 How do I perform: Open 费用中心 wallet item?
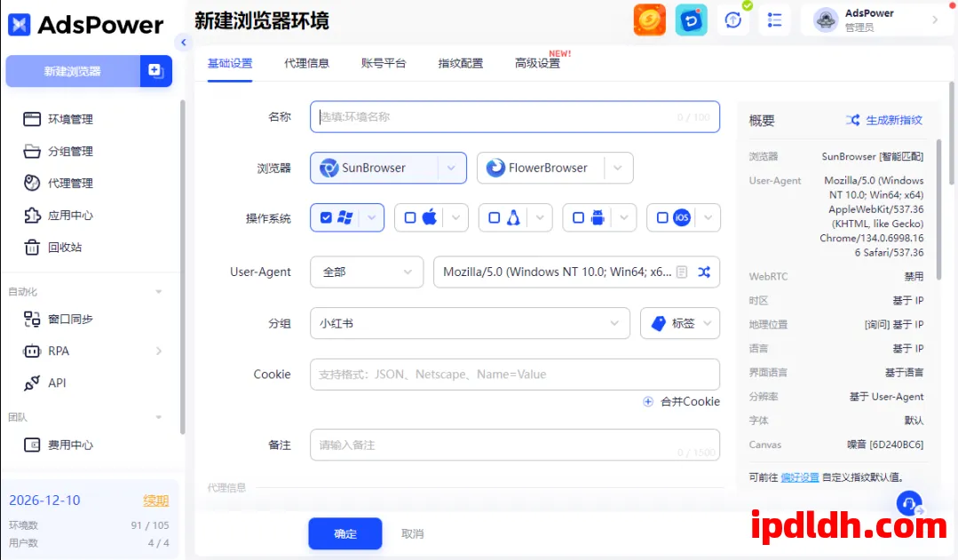tap(58, 445)
